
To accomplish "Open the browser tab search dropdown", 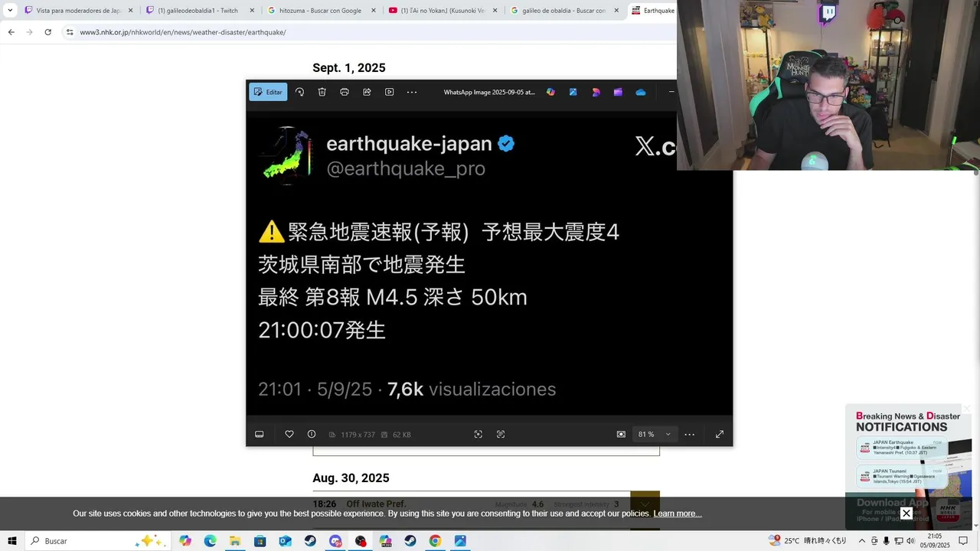I will 10,11.
